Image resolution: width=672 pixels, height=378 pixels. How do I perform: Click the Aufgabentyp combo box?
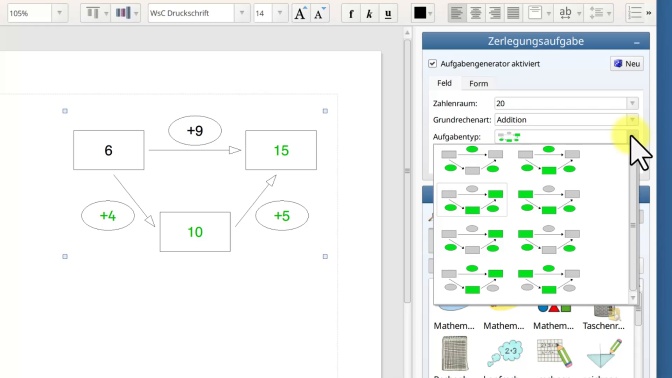click(566, 137)
